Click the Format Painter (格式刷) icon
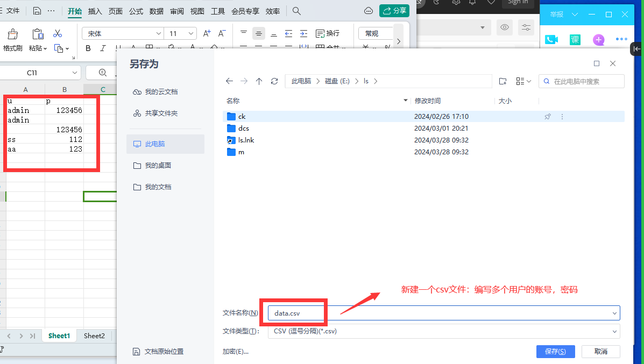Image resolution: width=644 pixels, height=364 pixels. tap(13, 34)
